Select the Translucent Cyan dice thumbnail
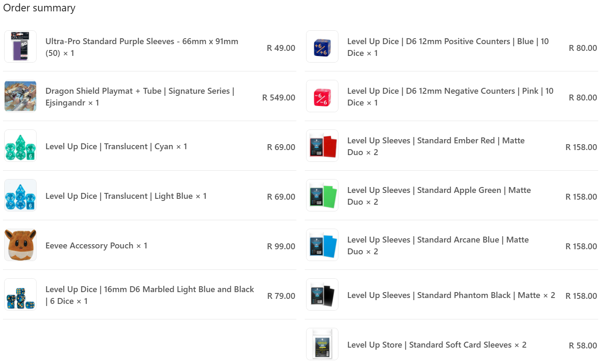Viewport: 602px width, 364px height. (20, 146)
